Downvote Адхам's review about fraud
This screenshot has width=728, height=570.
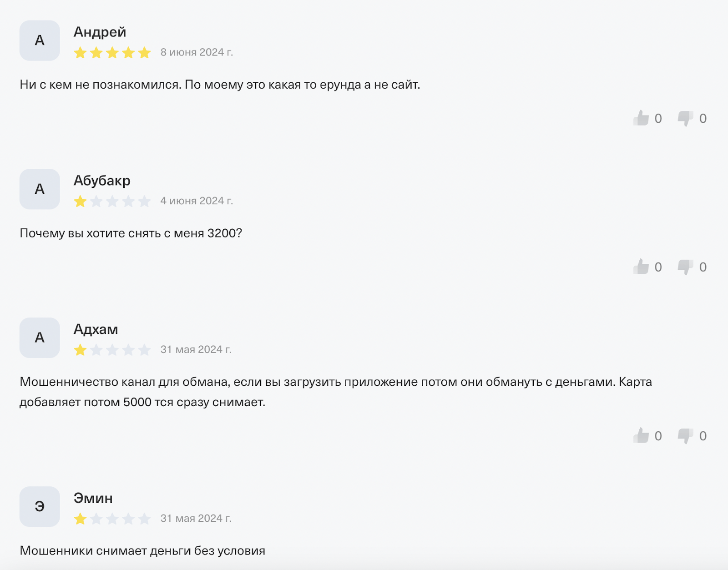pos(685,436)
